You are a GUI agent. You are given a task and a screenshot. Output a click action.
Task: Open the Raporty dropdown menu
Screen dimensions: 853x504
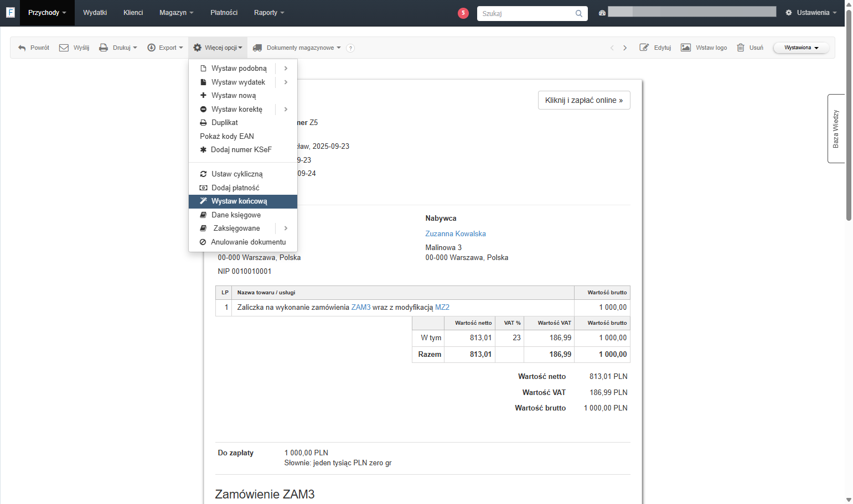click(269, 13)
